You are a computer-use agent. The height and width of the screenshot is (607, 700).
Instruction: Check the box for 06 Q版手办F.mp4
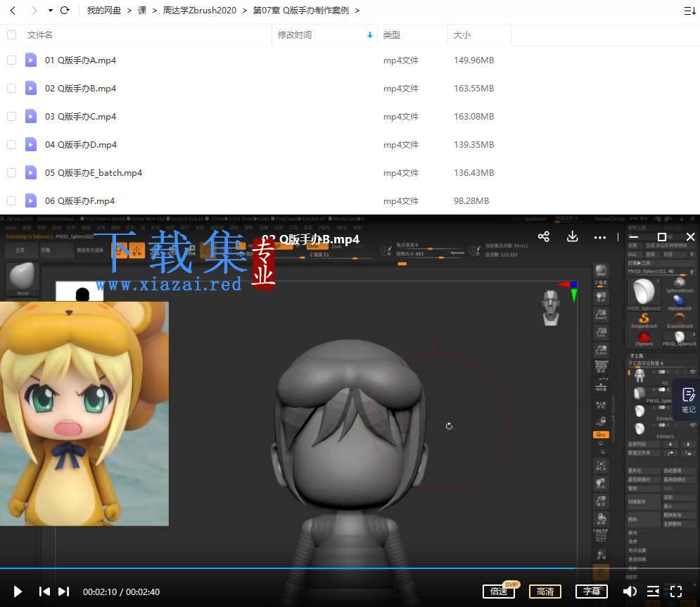[x=11, y=200]
